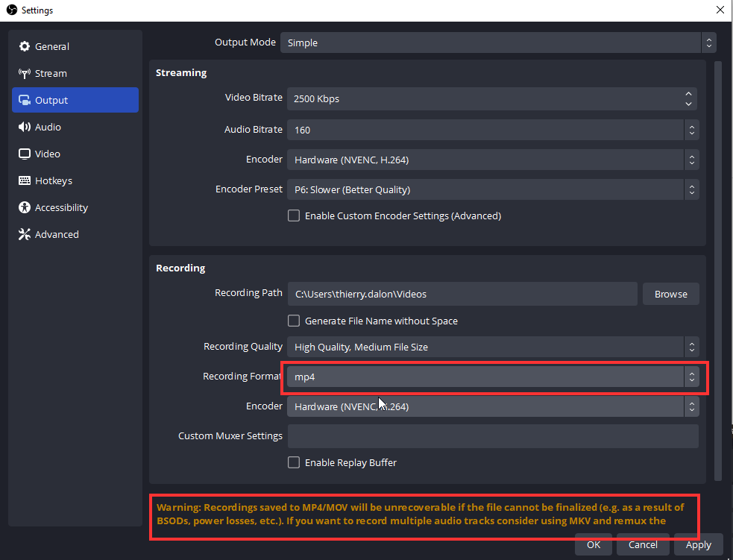Screen dimensions: 733x560
Task: Enable the Replay Buffer checkbox
Action: (294, 462)
